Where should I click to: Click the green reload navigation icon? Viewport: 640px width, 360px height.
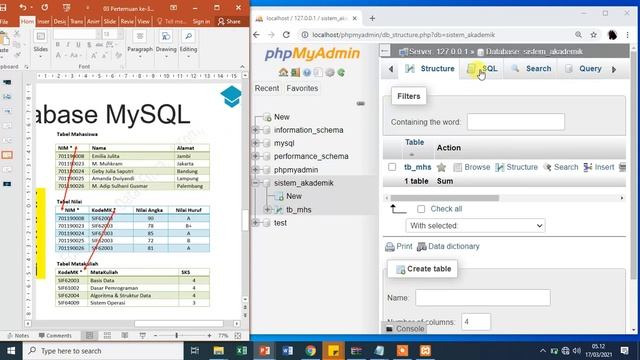[x=341, y=72]
